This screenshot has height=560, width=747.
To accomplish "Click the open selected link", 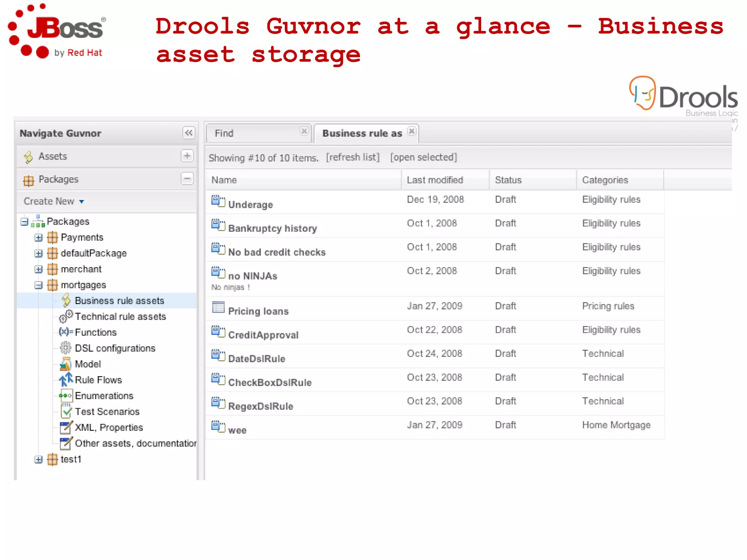I will pyautogui.click(x=423, y=157).
